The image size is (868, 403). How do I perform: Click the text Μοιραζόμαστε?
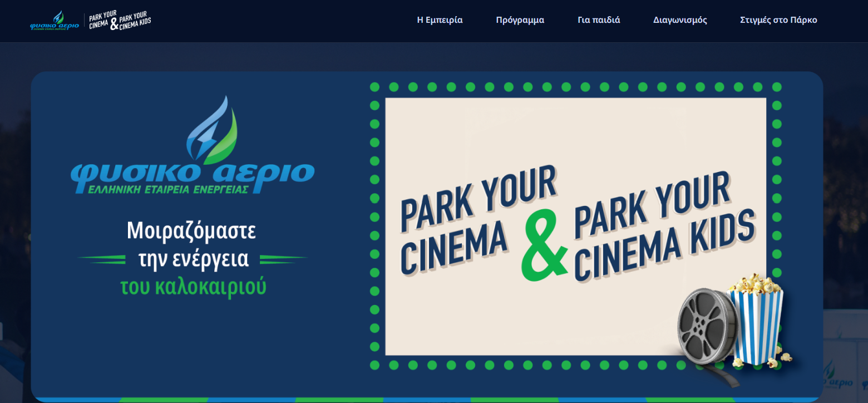tap(191, 230)
